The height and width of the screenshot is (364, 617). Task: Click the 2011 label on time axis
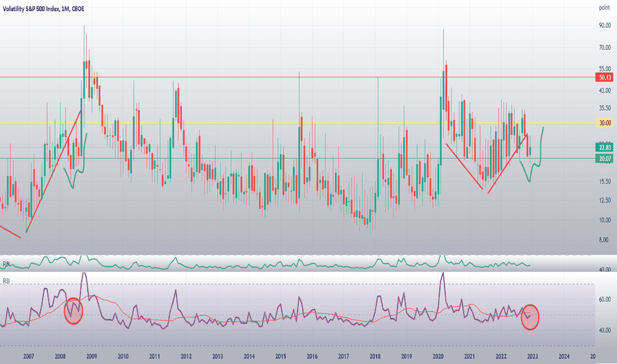[x=155, y=357]
